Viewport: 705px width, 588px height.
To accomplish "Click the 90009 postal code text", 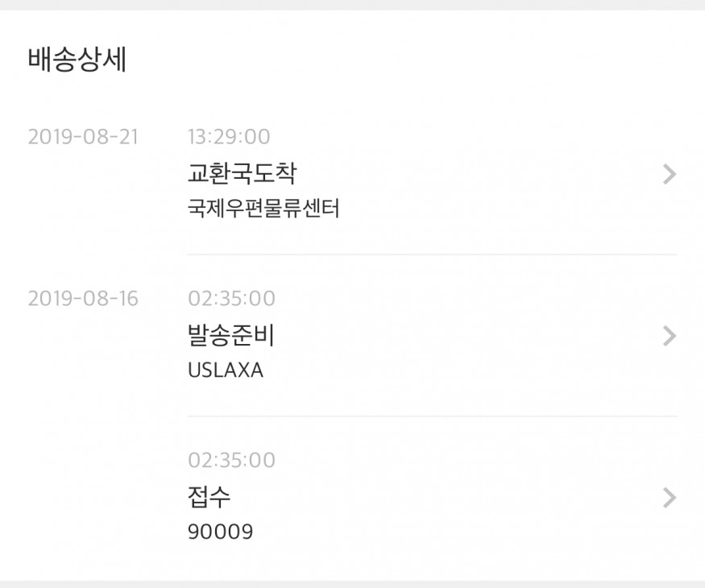I will click(220, 532).
